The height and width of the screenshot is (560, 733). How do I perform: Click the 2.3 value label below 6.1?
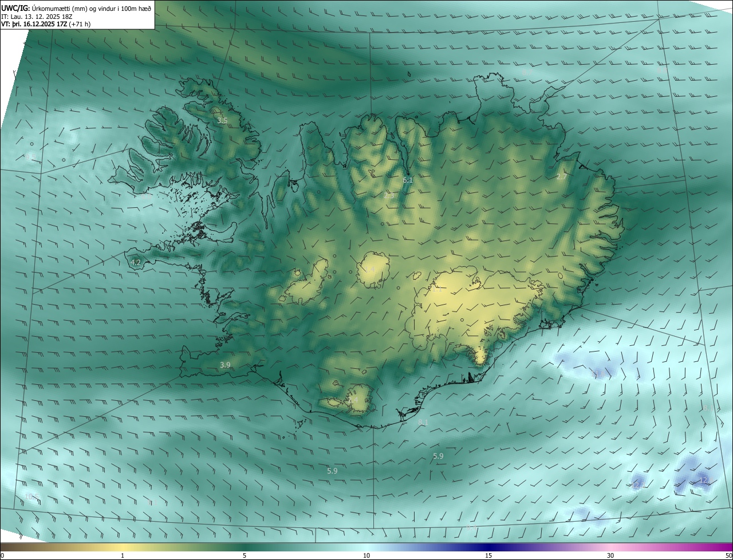(x=389, y=196)
